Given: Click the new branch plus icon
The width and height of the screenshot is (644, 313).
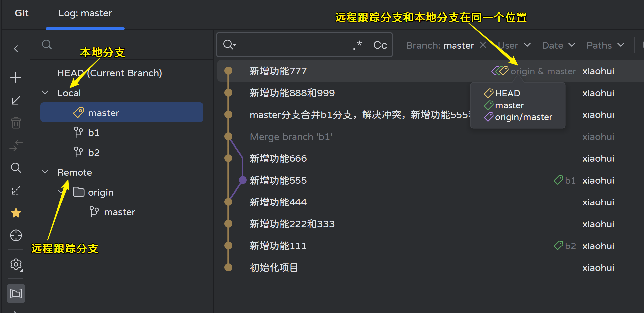Looking at the screenshot, I should click(x=16, y=78).
